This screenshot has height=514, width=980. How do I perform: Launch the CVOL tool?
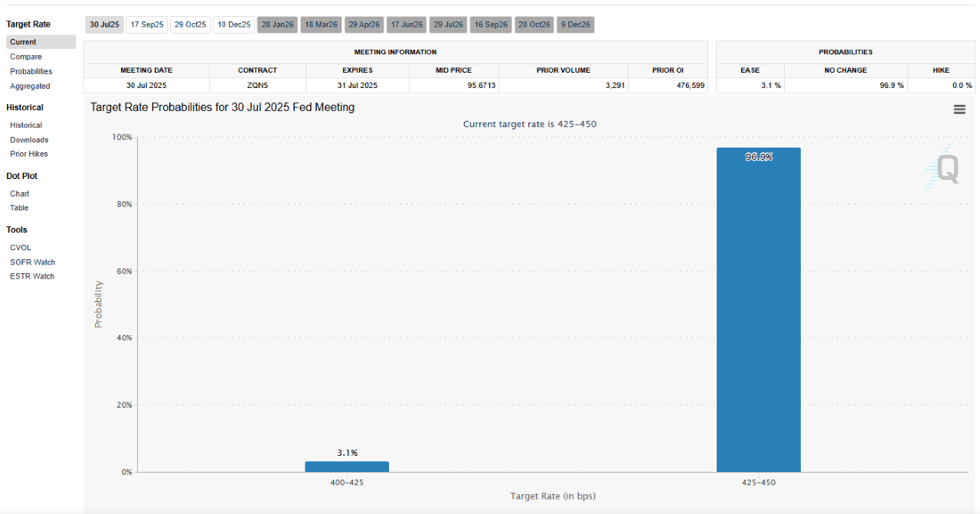(x=21, y=248)
